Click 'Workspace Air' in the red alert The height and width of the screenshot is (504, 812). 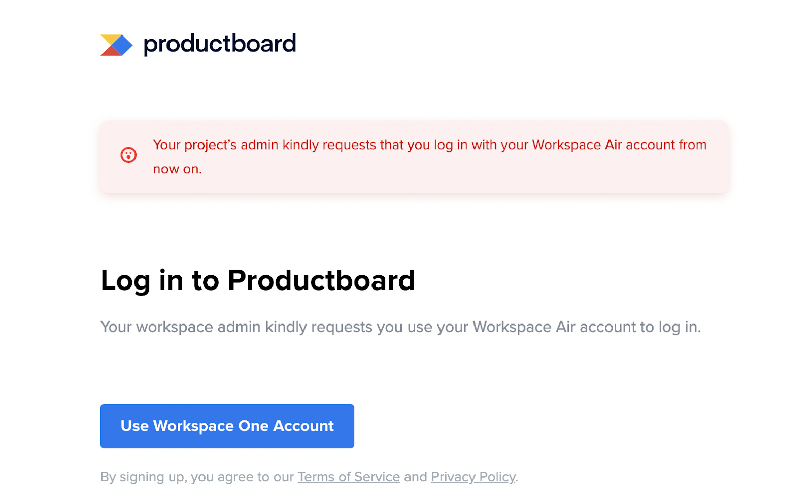pyautogui.click(x=577, y=145)
